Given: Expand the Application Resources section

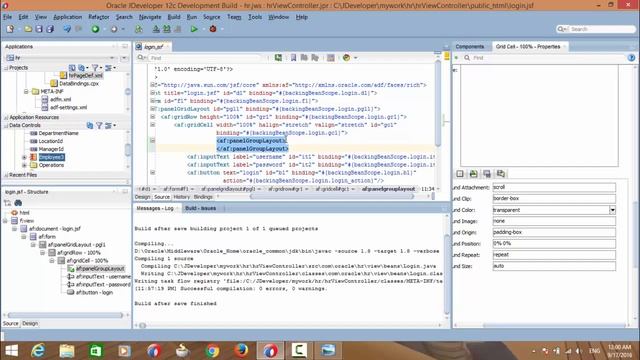Looking at the screenshot, I should pyautogui.click(x=6, y=118).
